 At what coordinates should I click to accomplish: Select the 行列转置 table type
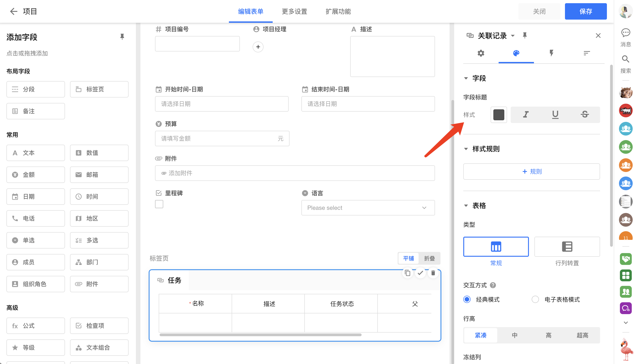tap(567, 246)
